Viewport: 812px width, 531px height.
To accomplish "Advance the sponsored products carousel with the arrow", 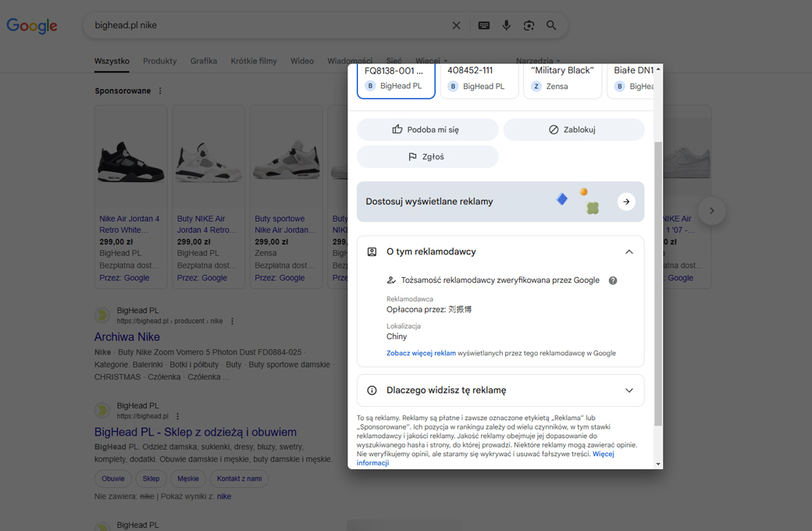I will point(712,211).
